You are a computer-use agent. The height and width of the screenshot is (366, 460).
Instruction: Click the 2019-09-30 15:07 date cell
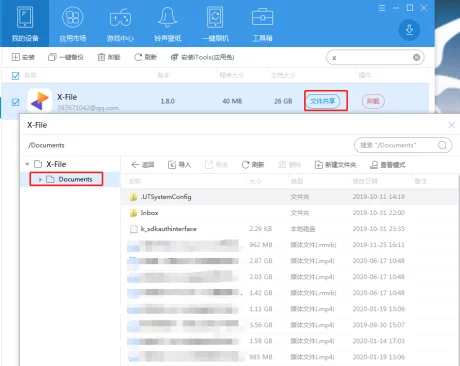(x=379, y=325)
